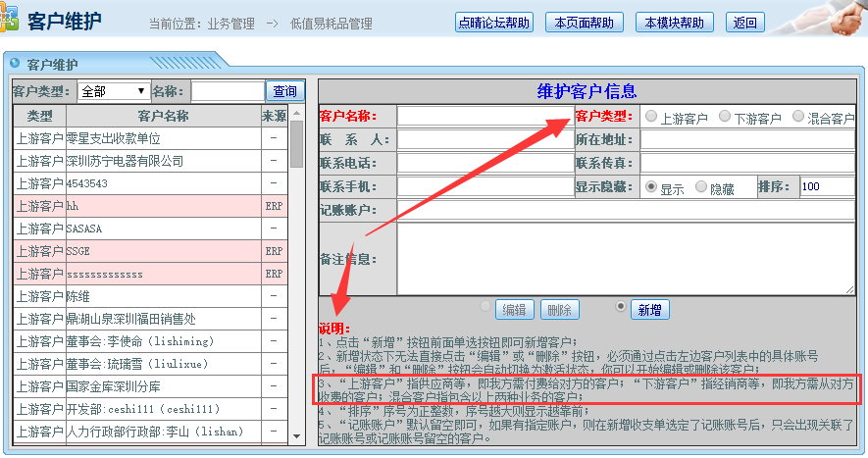Open 点睛论坛帮助 help
The image size is (868, 458).
(x=493, y=23)
